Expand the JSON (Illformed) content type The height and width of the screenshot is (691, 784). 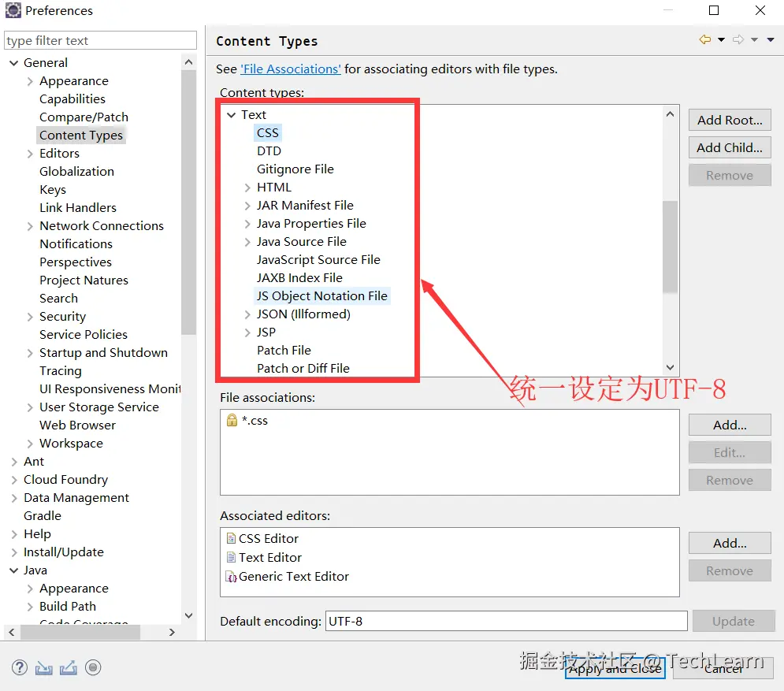point(247,314)
